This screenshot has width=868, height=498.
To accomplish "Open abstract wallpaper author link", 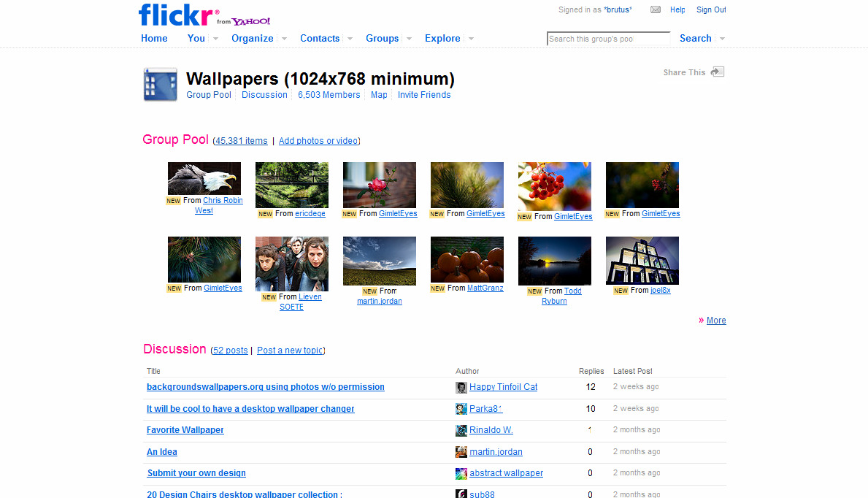I will point(506,473).
